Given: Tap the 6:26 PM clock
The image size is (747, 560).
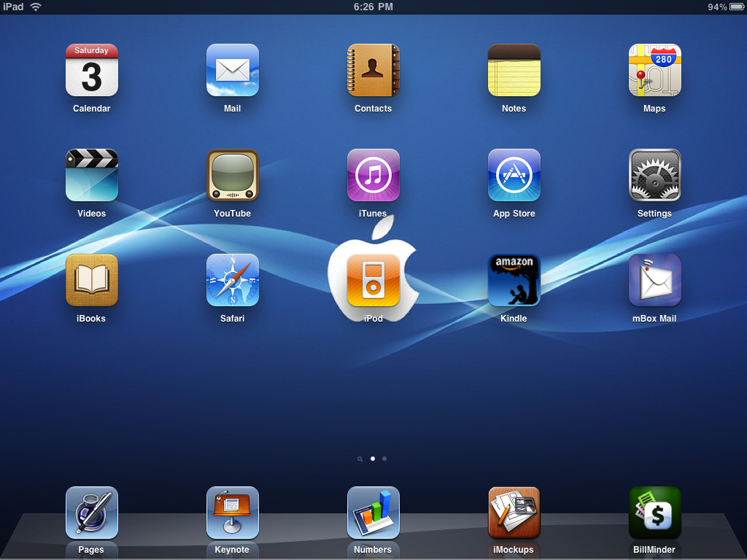Looking at the screenshot, I should point(373,7).
